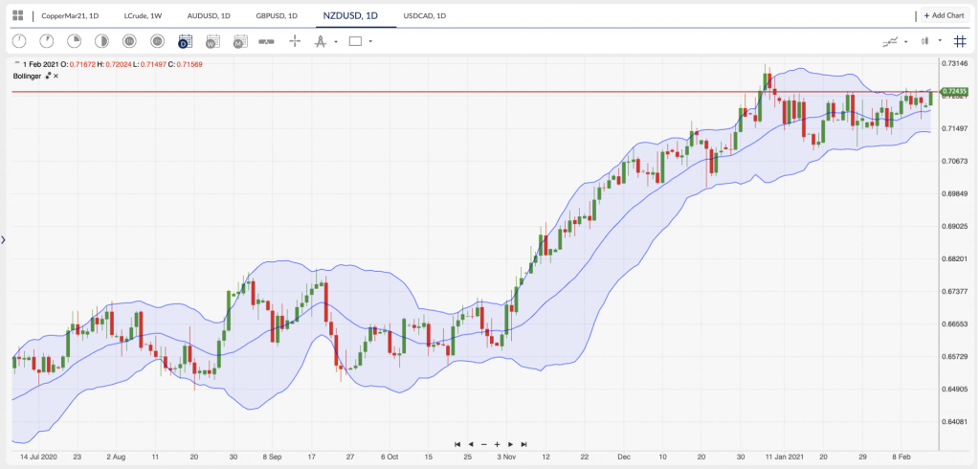Click the Add Chart button
This screenshot has width=980, height=469.
(x=945, y=15)
